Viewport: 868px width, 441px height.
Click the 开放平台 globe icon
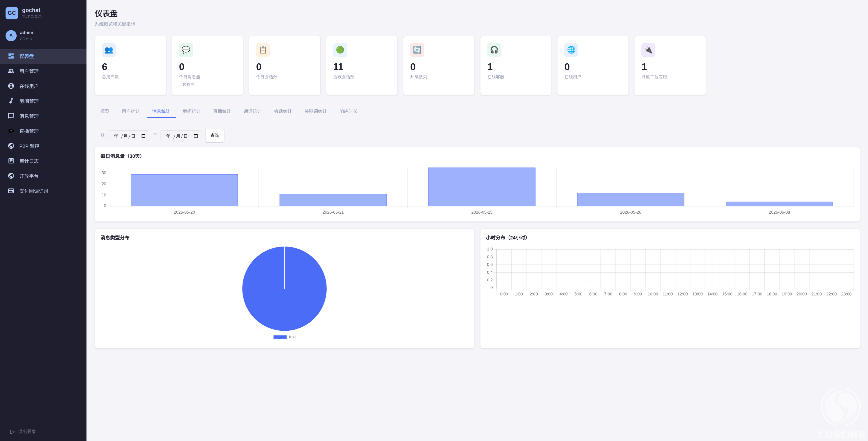click(11, 176)
